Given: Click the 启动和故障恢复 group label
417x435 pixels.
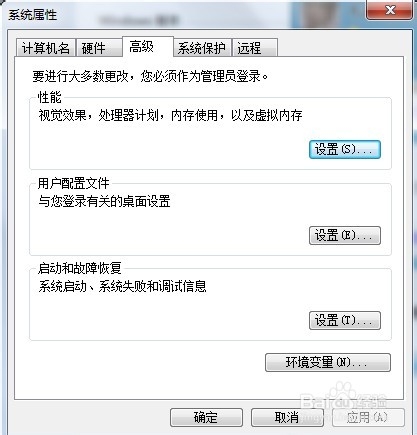Looking at the screenshot, I should click(79, 268).
